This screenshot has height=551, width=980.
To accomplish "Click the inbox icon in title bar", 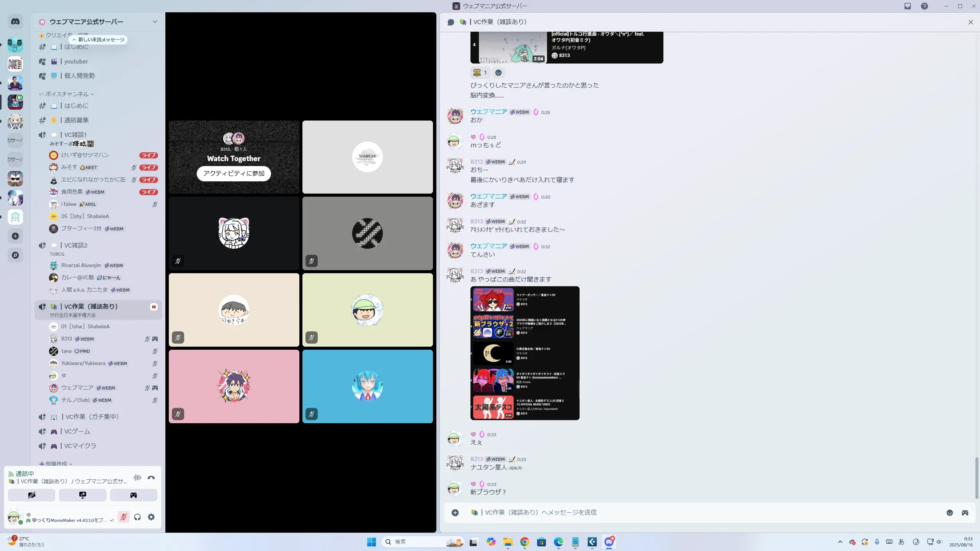I will tap(908, 6).
